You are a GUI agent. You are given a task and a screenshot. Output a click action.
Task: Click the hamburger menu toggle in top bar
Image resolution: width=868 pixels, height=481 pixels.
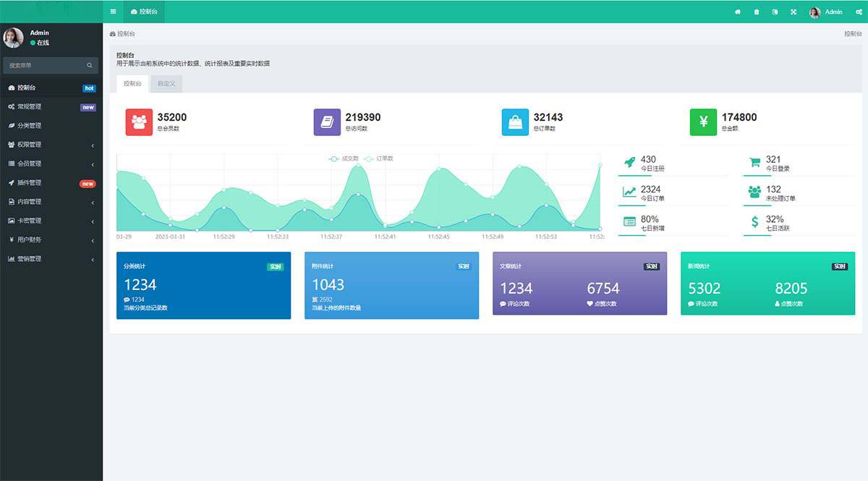113,12
